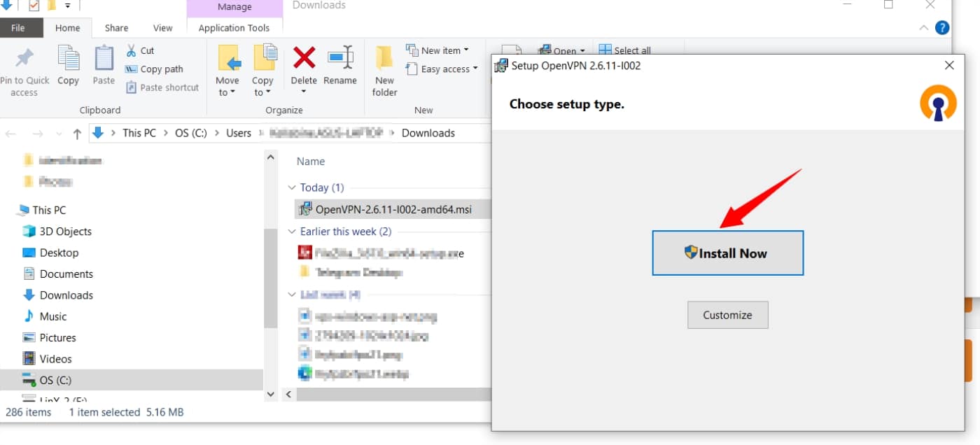Click the Customize button in OpenVPN setup

[x=727, y=315]
